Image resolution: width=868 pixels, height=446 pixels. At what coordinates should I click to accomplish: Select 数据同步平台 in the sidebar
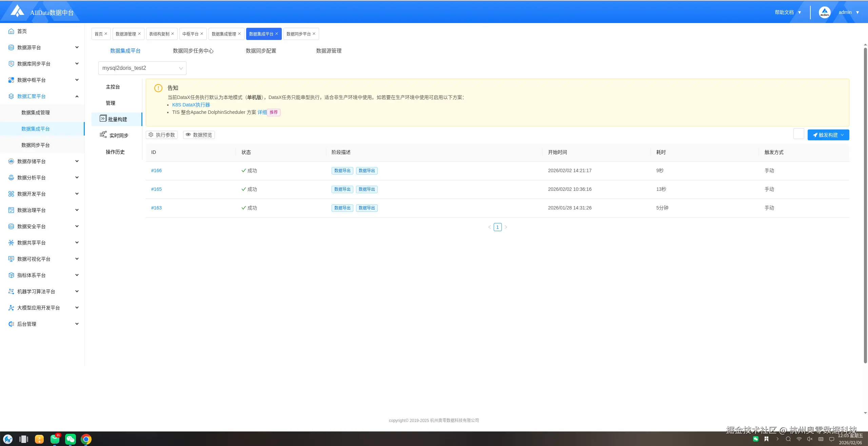click(36, 145)
